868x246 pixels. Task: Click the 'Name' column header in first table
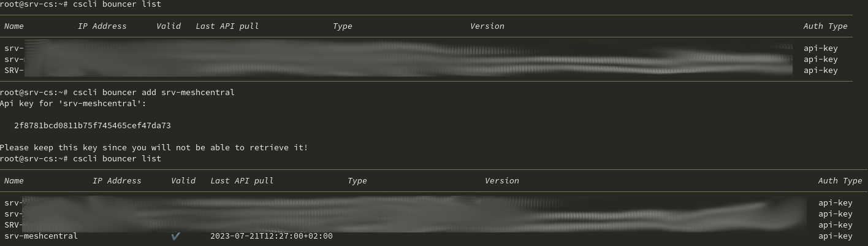(14, 26)
